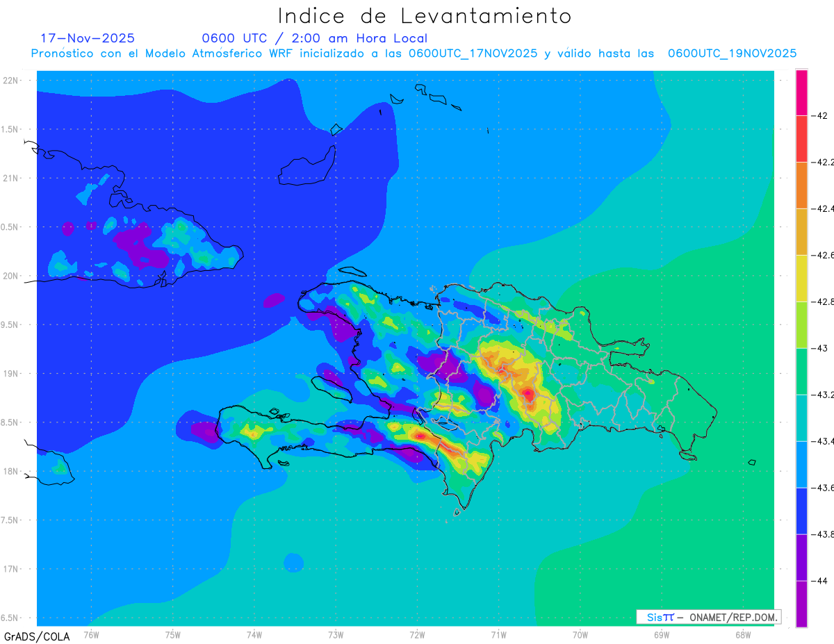Click the '-42.6' legend value

pos(823,255)
